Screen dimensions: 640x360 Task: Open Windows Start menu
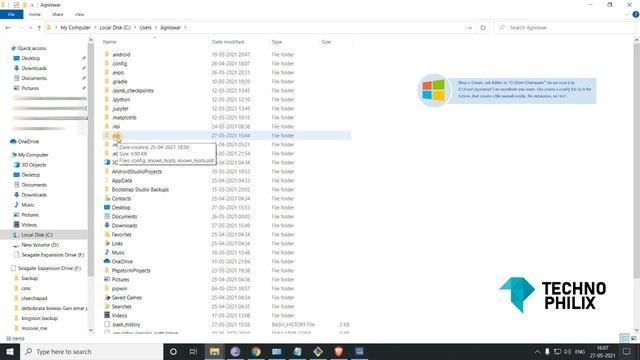[10, 351]
